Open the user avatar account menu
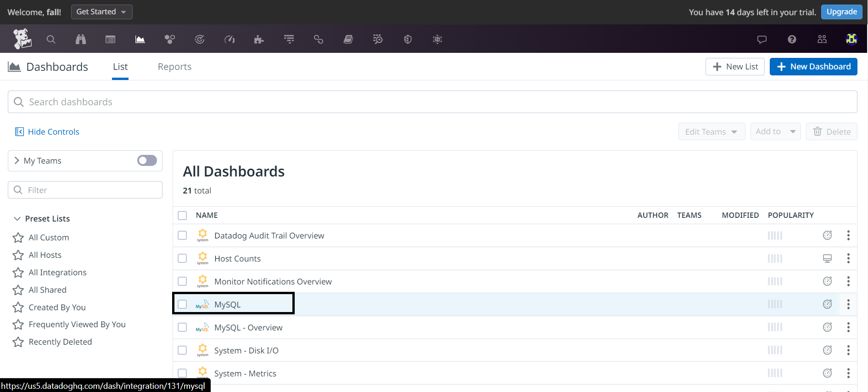Viewport: 868px width, 392px height. coord(851,40)
